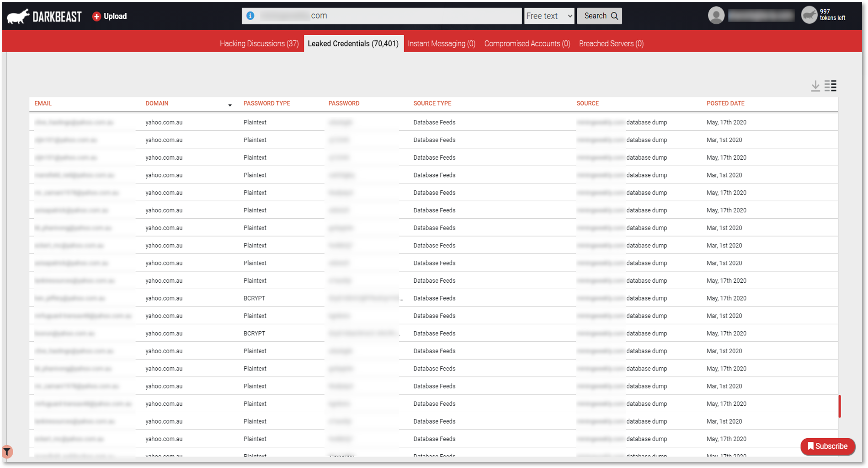Open the column list view icon

(831, 86)
